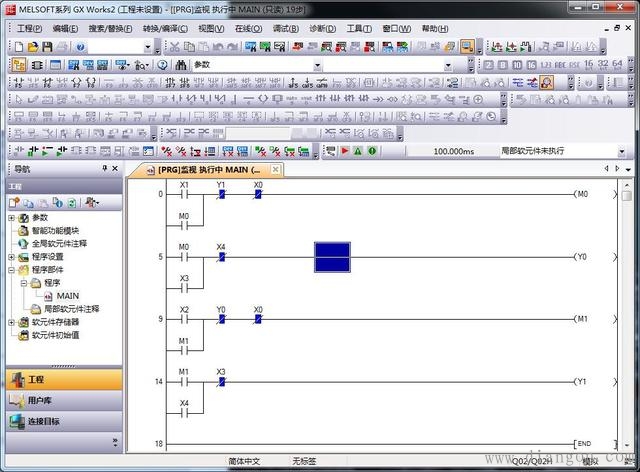
Task: Click the green play icon beside 100.000ms
Action: [x=343, y=151]
